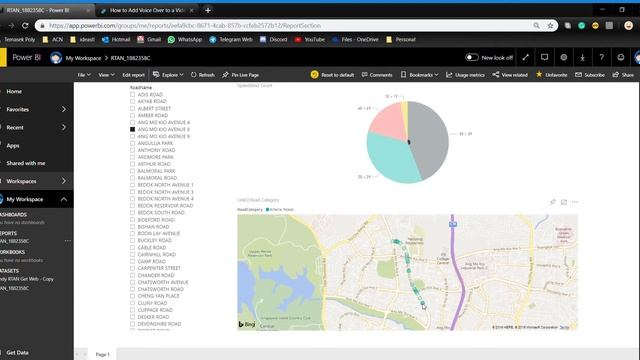
Task: Open the Gmail bookmark
Action: pyautogui.click(x=149, y=40)
